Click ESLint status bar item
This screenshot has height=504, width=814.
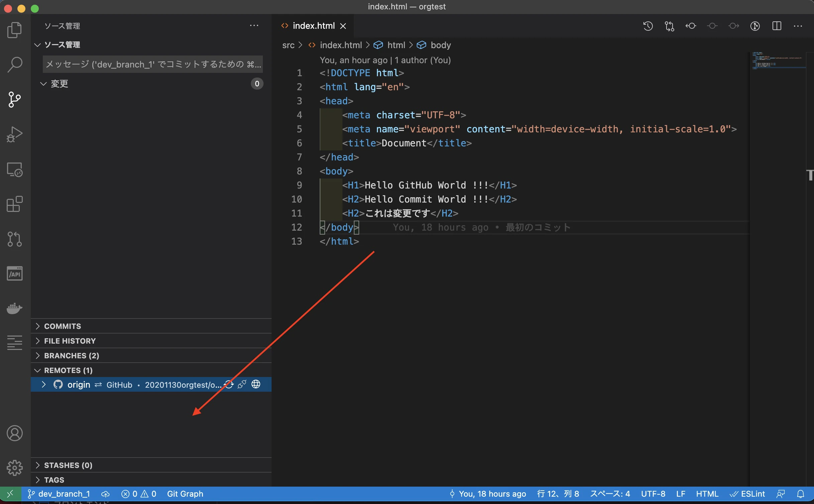click(747, 494)
